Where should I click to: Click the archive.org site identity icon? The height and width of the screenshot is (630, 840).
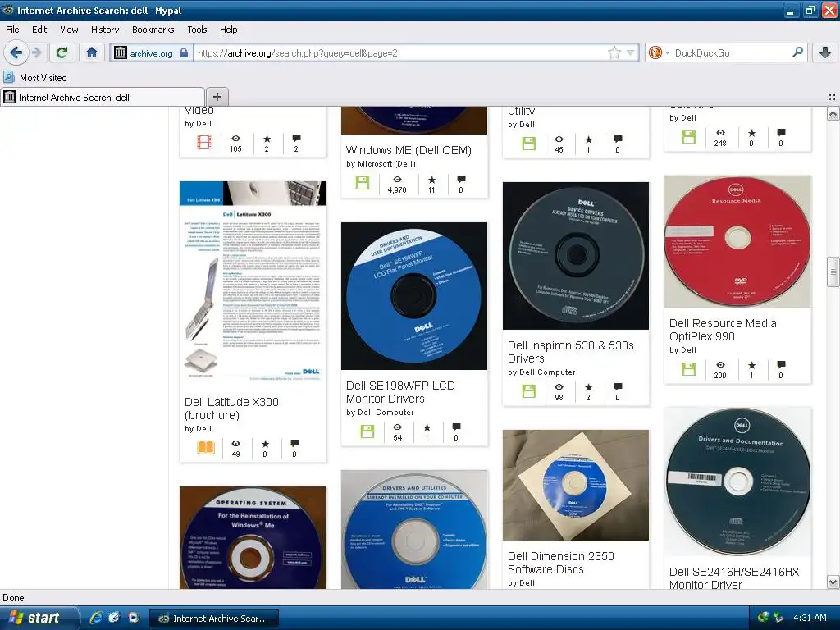click(121, 52)
